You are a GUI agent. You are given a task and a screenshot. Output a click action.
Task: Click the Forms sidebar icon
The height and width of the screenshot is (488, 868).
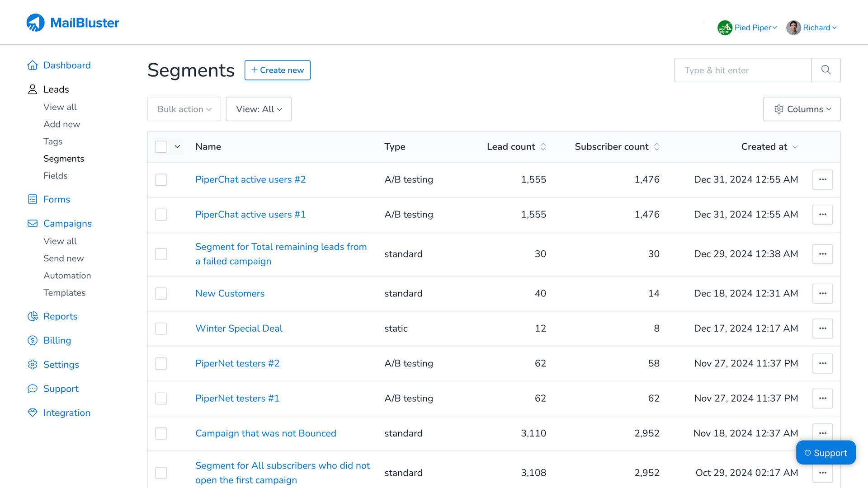coord(33,199)
